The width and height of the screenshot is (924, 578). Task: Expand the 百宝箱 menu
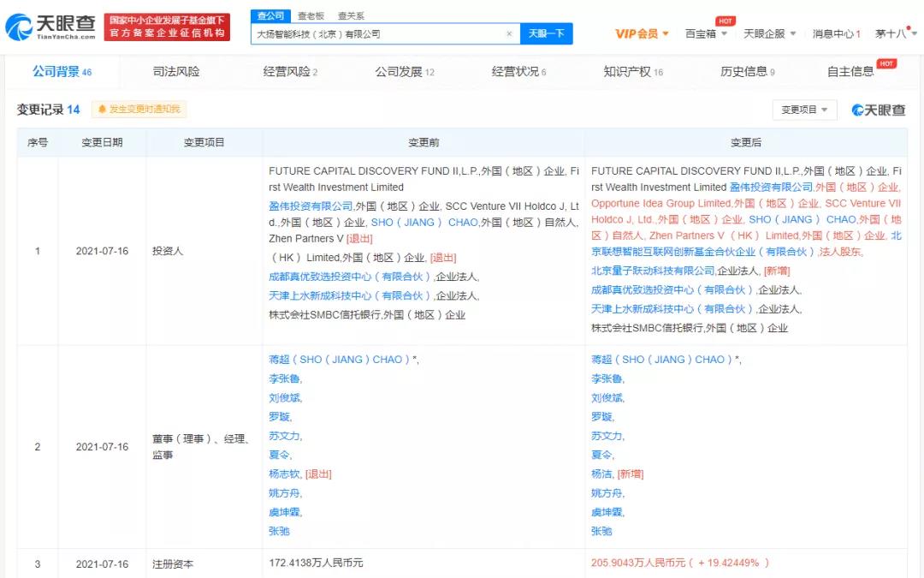(x=706, y=34)
